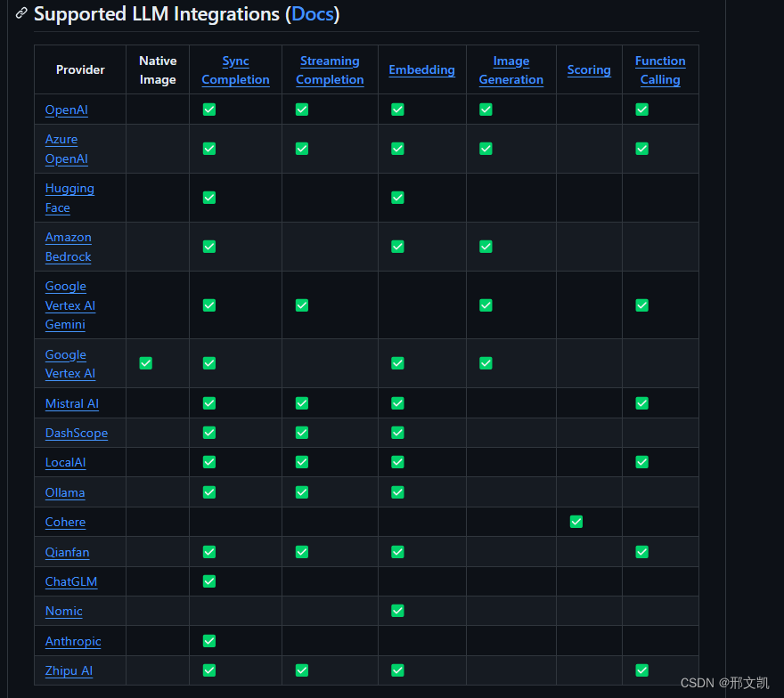Screen dimensions: 784x698
Task: Click the ChatGLM Sync Completion checkmark
Action: (x=209, y=581)
